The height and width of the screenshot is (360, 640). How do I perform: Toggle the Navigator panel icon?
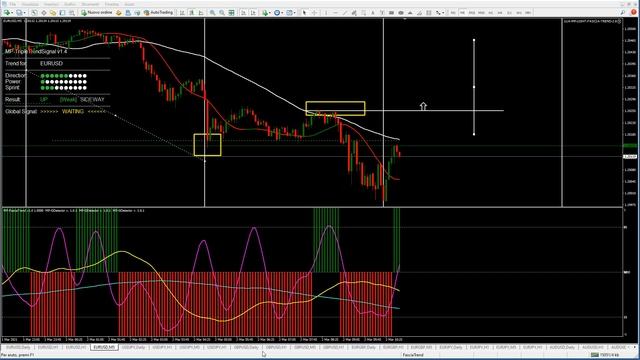[x=53, y=13]
